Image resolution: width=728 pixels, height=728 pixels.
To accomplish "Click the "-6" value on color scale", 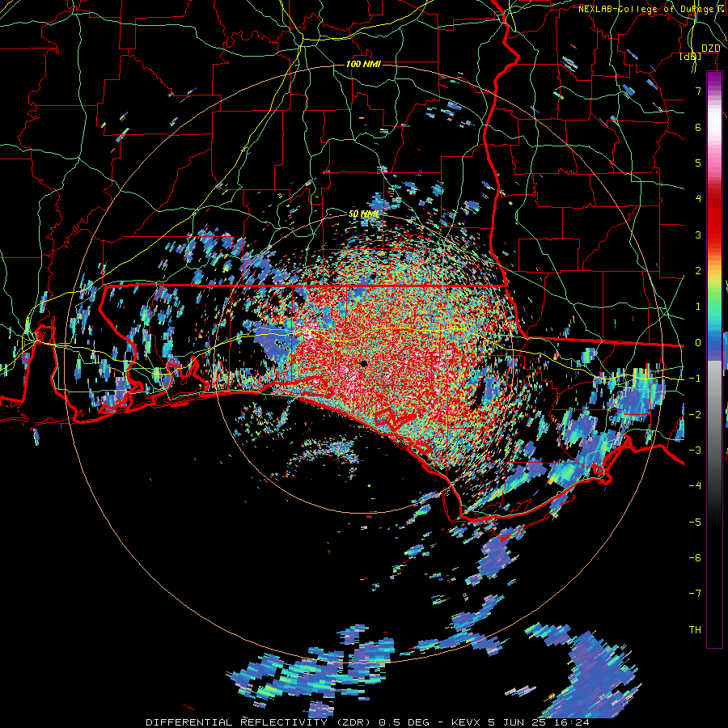I will [695, 558].
